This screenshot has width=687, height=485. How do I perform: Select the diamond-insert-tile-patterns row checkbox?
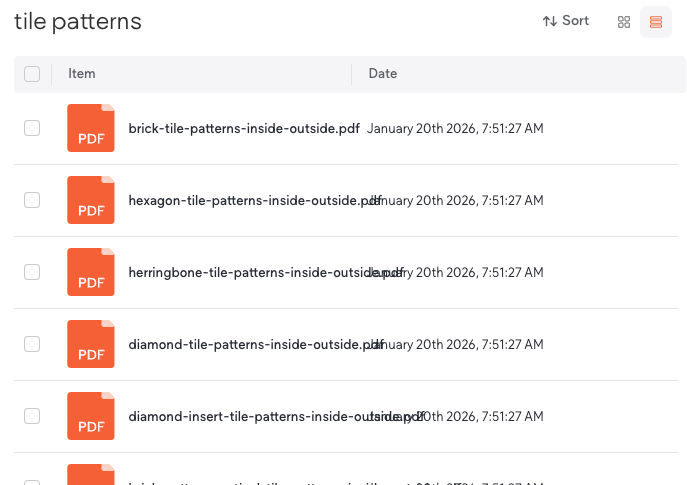coord(32,416)
